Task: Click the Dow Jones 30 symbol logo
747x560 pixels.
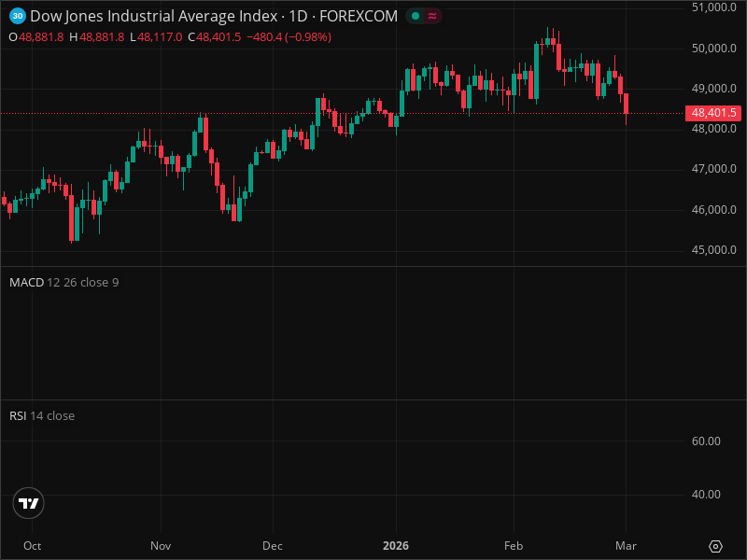Action: 18,16
